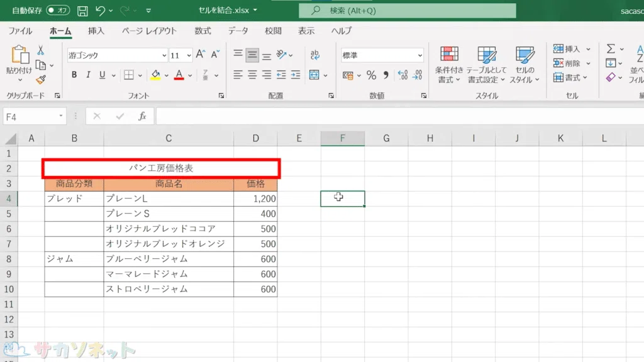Open the Font dialog launcher
Image resolution: width=644 pixels, height=362 pixels.
click(x=221, y=96)
